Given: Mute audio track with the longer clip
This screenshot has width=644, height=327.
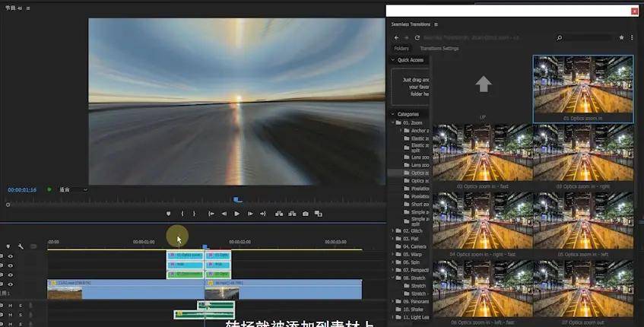Looking at the screenshot, I should [11, 315].
